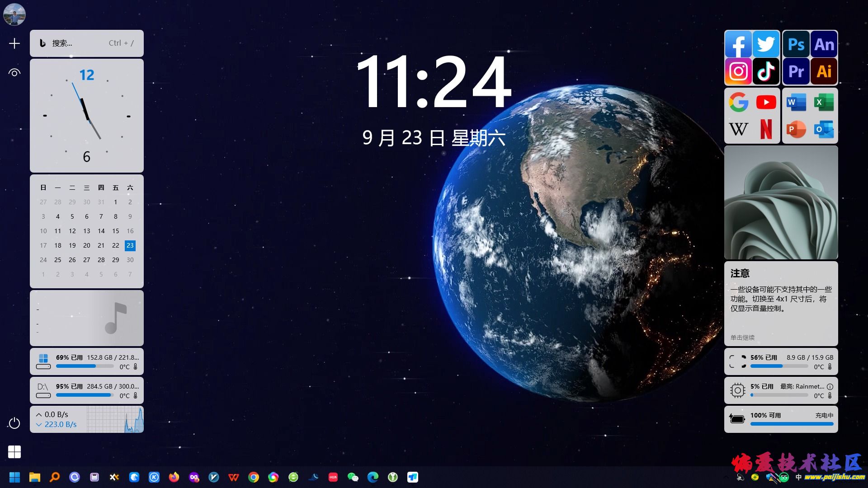Open the Facebook shortcut tile
Viewport: 868px width, 488px height.
click(738, 44)
